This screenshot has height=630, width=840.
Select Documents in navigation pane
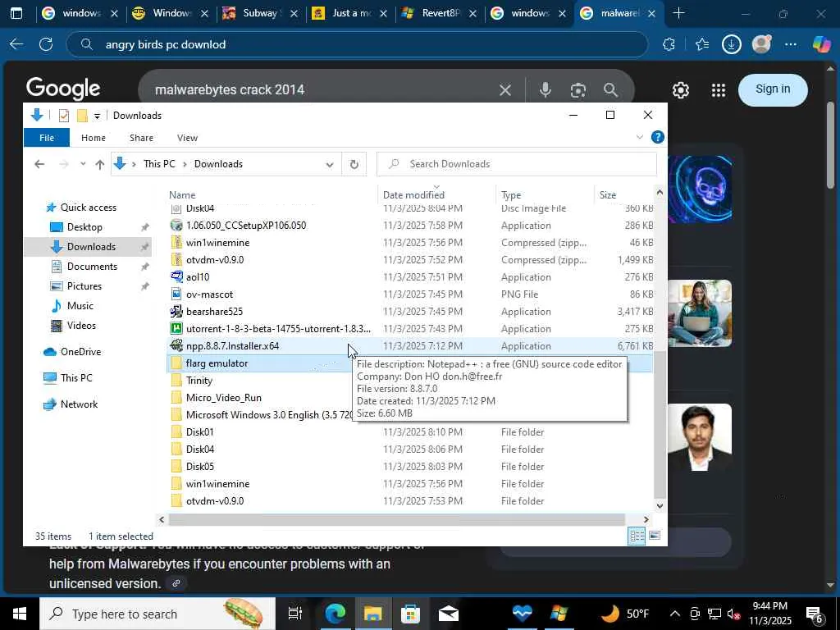coord(92,267)
